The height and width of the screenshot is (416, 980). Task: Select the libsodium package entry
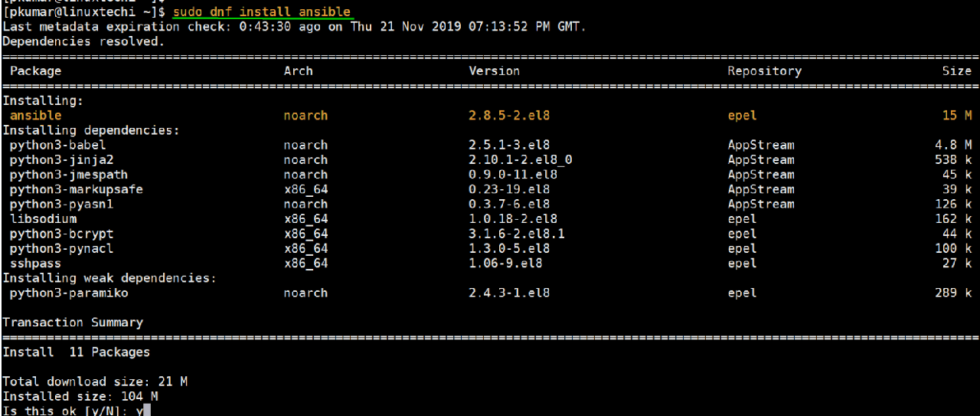pyautogui.click(x=43, y=219)
